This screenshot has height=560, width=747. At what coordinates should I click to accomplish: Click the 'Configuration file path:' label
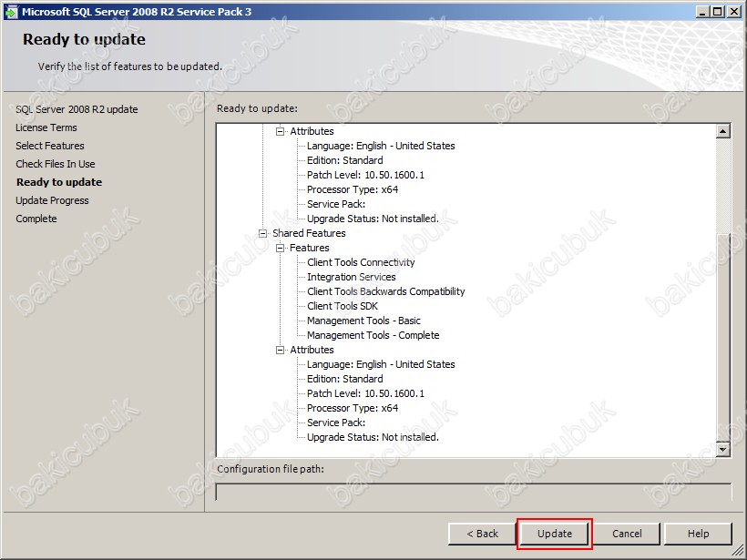(271, 469)
